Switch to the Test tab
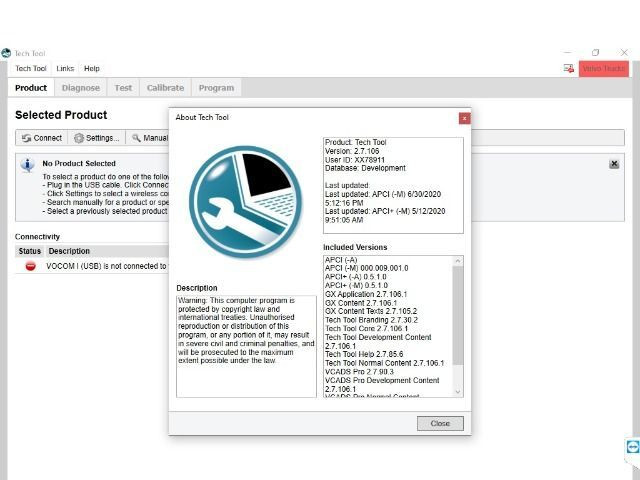 coord(123,88)
